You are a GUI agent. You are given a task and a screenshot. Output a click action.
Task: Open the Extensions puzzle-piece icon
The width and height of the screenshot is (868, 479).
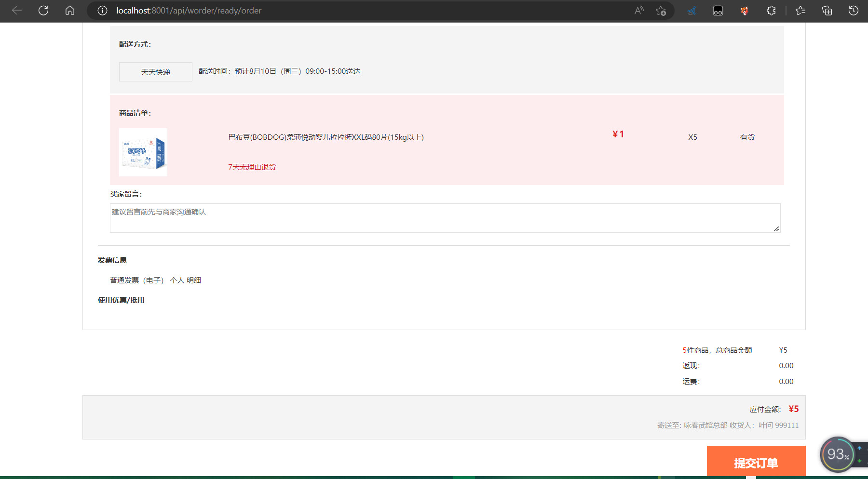click(x=771, y=11)
